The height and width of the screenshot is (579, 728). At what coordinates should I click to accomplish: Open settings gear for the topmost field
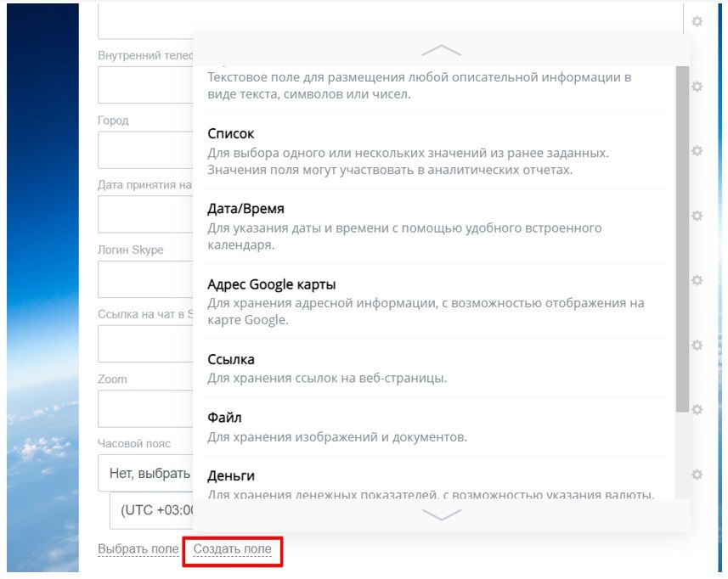[x=697, y=21]
